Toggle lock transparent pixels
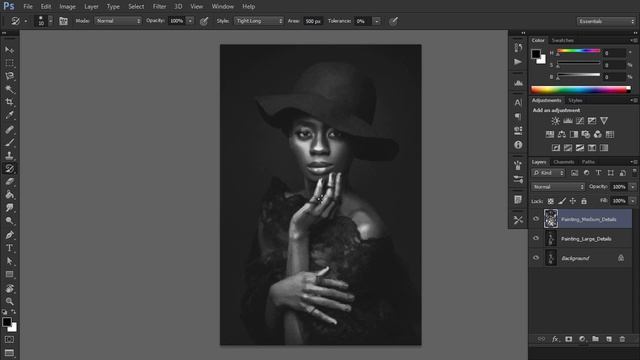Viewport: 640px width, 360px height. 551,201
